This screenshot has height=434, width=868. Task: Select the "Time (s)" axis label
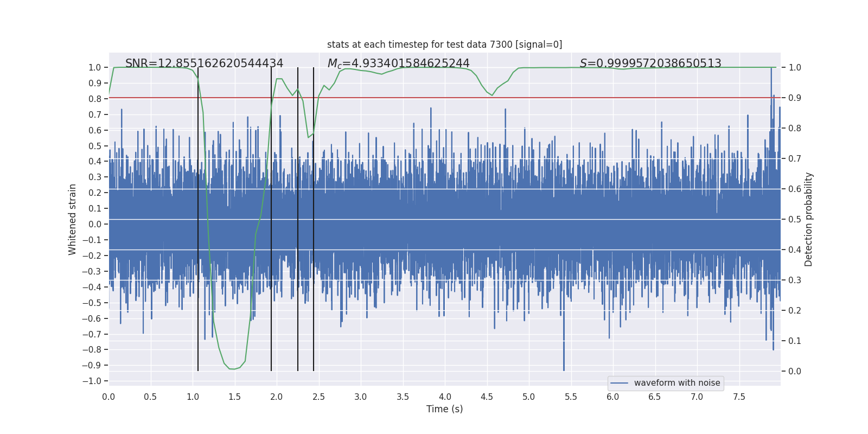tap(444, 409)
